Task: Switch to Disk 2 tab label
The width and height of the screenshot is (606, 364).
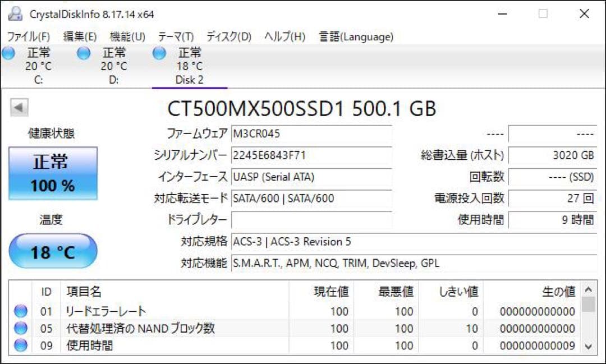Action: (x=190, y=80)
